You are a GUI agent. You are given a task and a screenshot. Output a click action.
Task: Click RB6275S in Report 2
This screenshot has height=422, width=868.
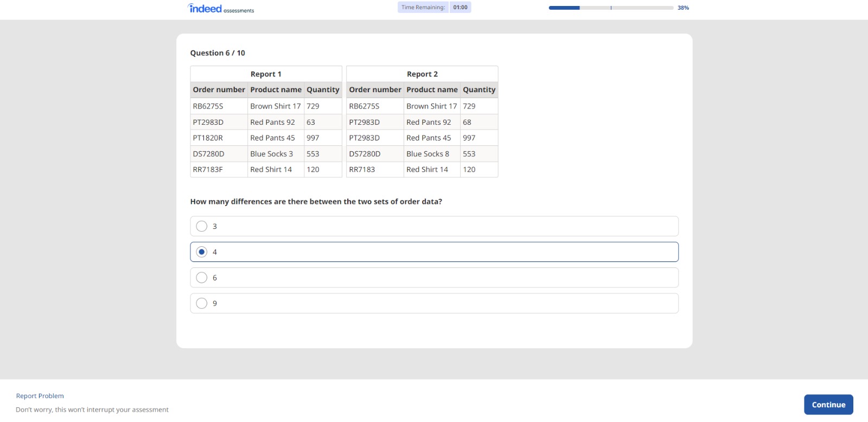pyautogui.click(x=364, y=106)
